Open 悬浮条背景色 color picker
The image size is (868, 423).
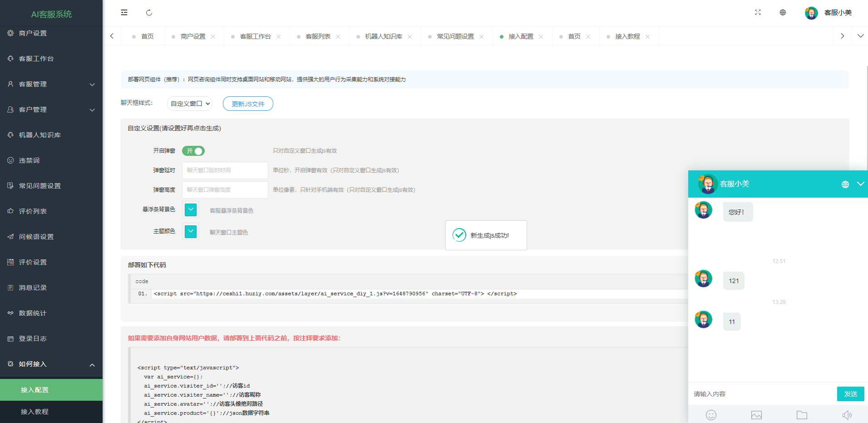tap(191, 209)
